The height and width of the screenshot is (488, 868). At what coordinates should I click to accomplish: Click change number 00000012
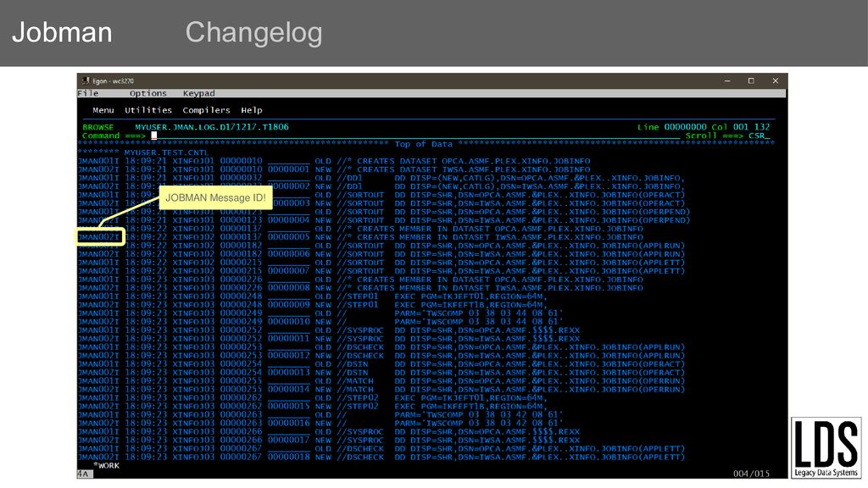(288, 356)
